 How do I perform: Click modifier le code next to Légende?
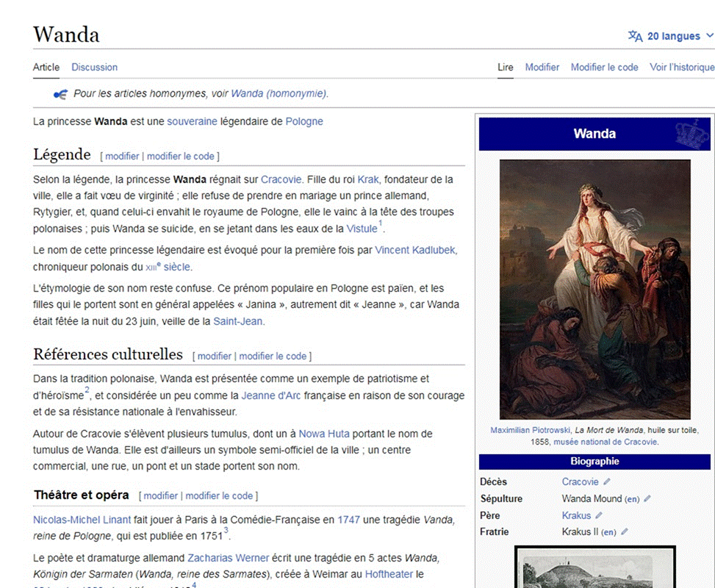click(181, 156)
